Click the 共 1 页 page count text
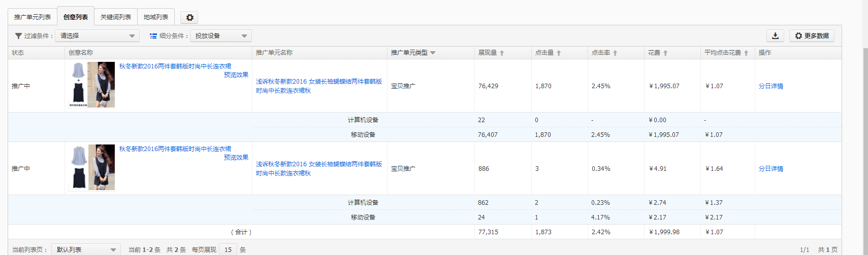This screenshot has width=868, height=255. tap(827, 250)
